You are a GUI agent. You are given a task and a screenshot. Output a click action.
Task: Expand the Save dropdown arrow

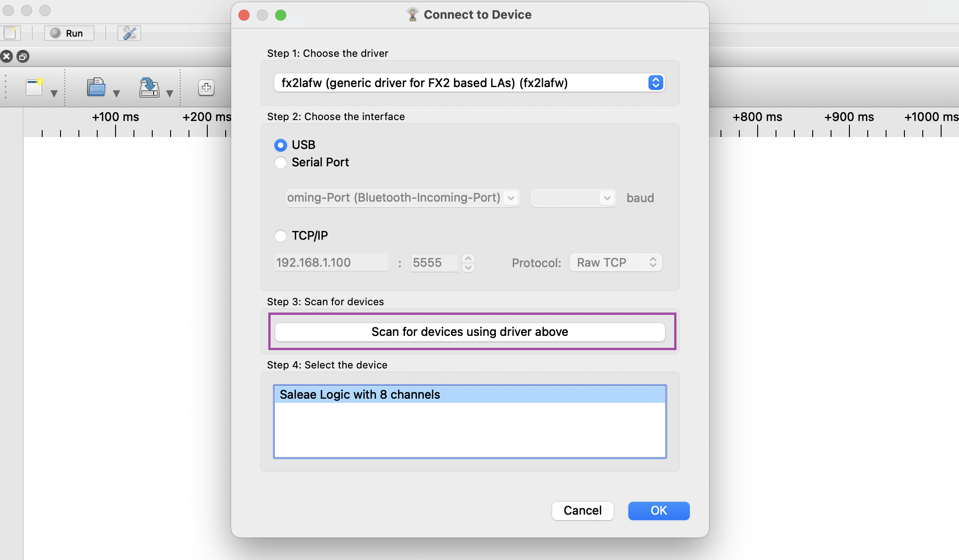click(x=170, y=93)
